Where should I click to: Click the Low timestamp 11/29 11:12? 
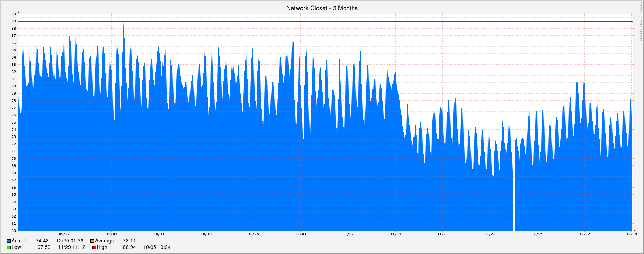pyautogui.click(x=72, y=247)
